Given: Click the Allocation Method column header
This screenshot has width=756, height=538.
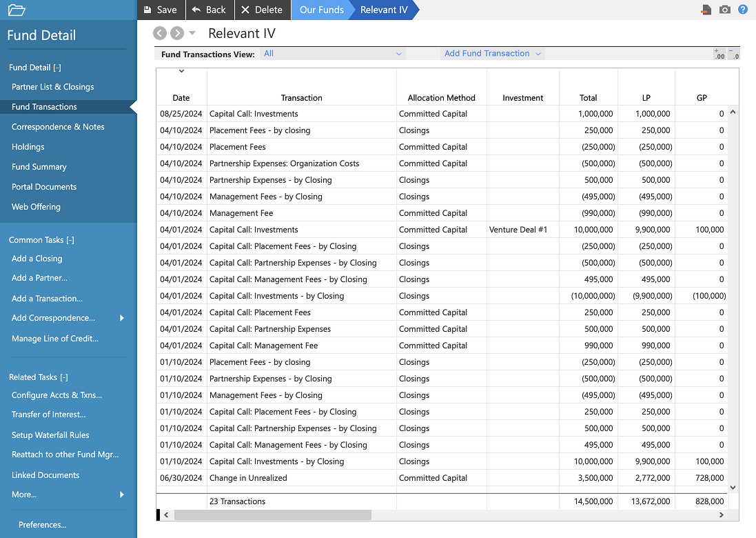Looking at the screenshot, I should coord(442,98).
